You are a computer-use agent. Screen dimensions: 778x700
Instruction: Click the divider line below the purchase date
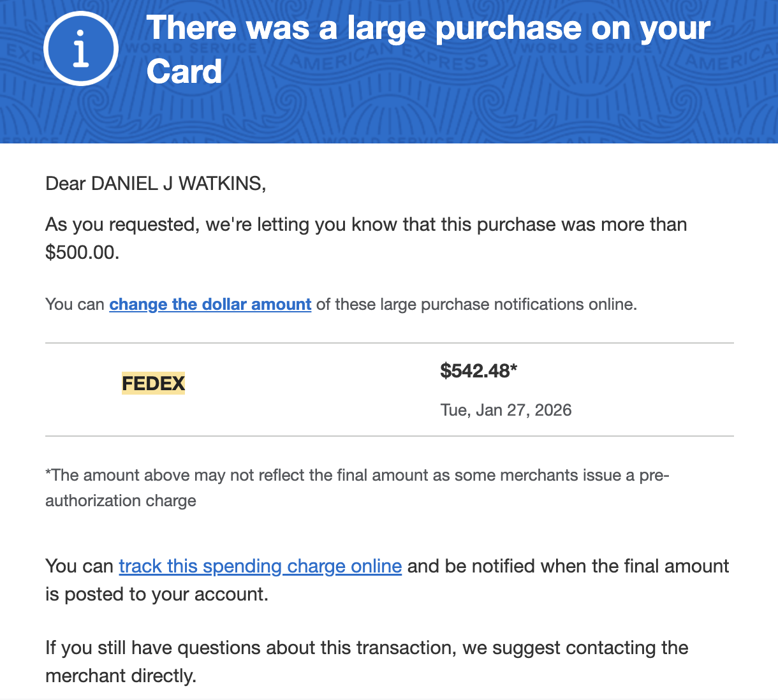(390, 436)
